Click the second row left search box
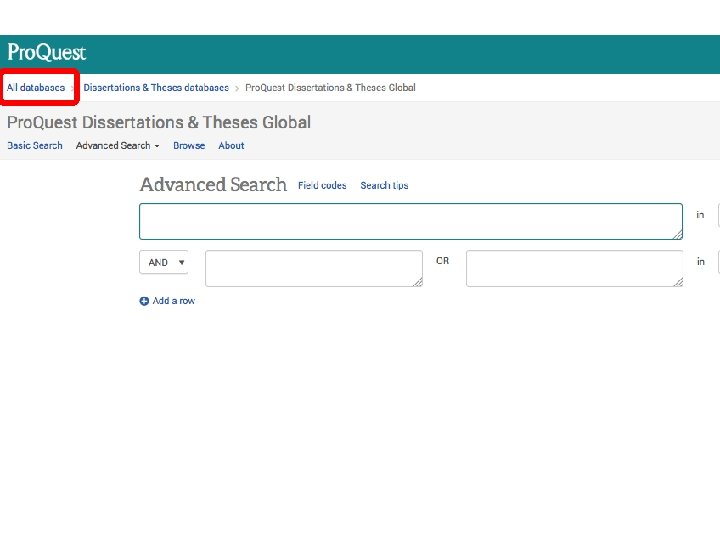Viewport: 720px width, 540px height. (314, 268)
